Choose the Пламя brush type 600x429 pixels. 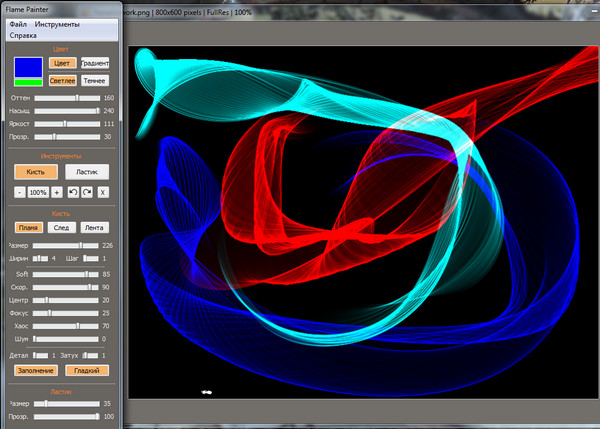pos(29,227)
